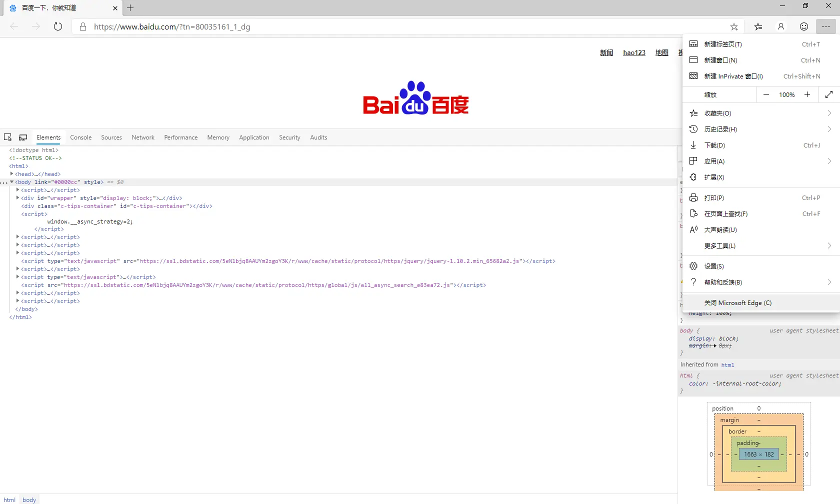Click the InPrivate window icon
840x504 pixels.
coord(693,76)
